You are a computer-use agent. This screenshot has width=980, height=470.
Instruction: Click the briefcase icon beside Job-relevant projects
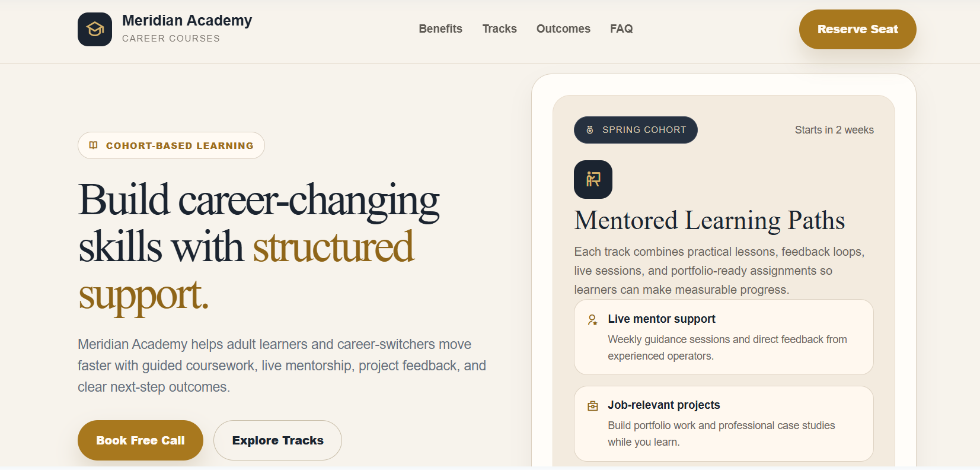(592, 406)
